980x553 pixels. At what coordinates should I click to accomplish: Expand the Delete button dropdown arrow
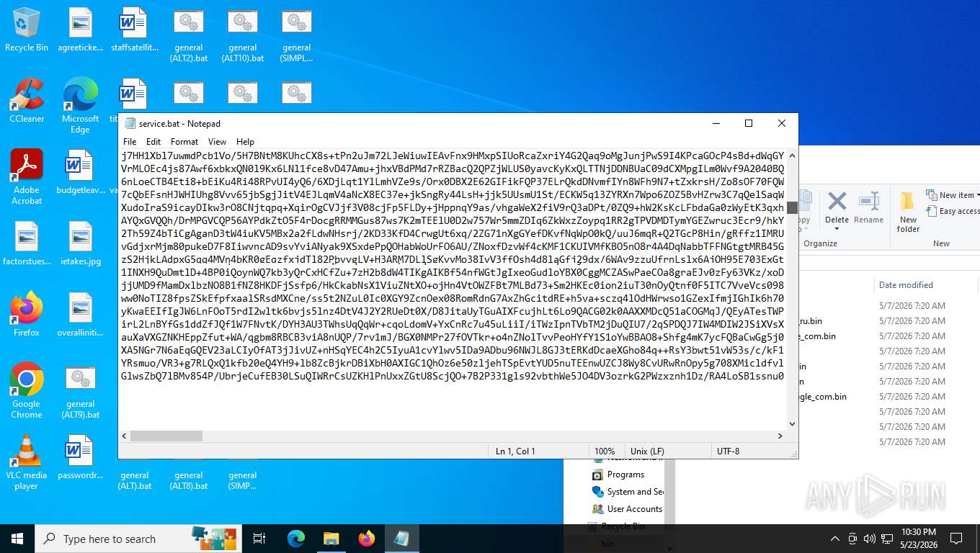click(x=837, y=229)
